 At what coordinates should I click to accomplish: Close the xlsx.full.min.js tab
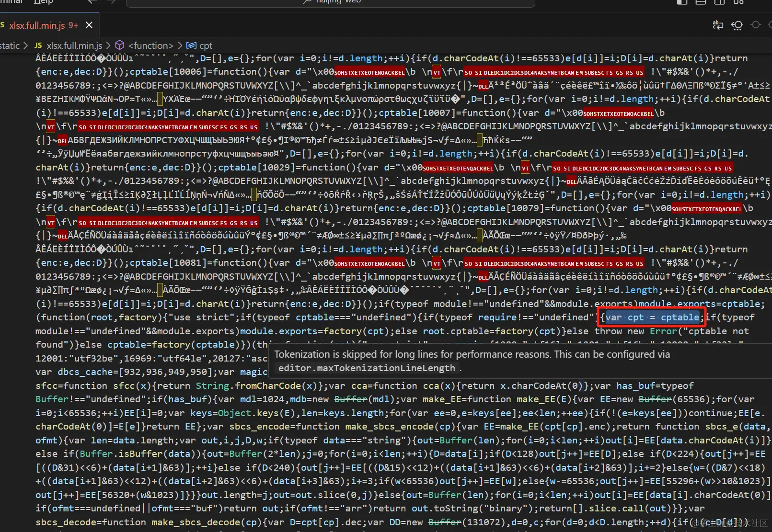click(89, 25)
